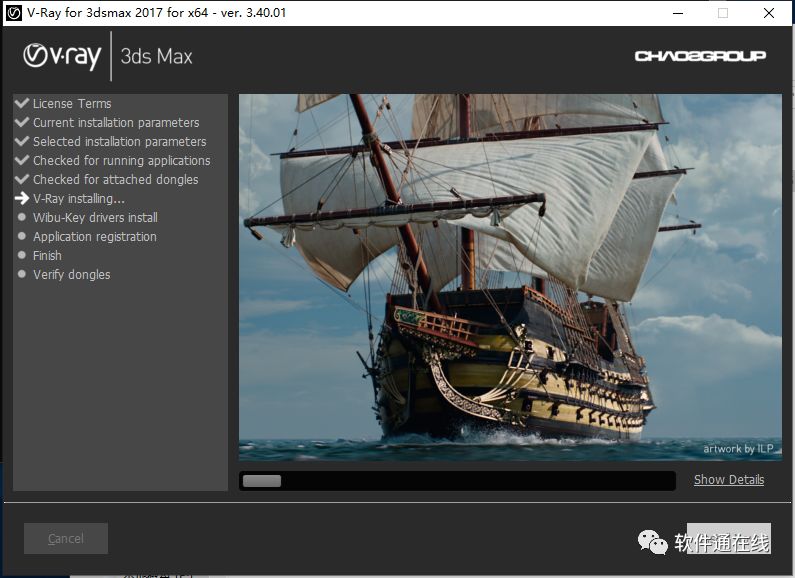Select Checked for attached dongles text
The image size is (795, 578).
click(x=116, y=179)
